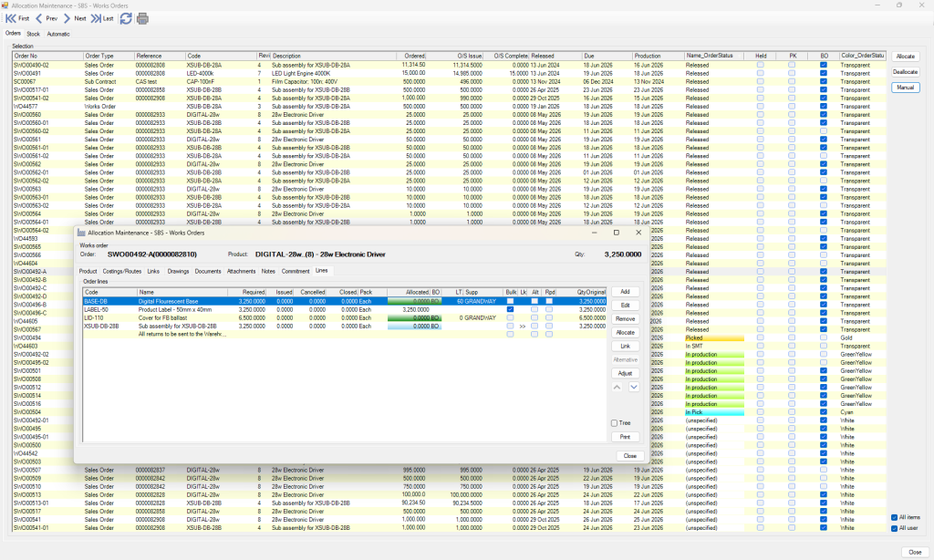Select row SC00067 in main list
934x560 pixels.
449,81
